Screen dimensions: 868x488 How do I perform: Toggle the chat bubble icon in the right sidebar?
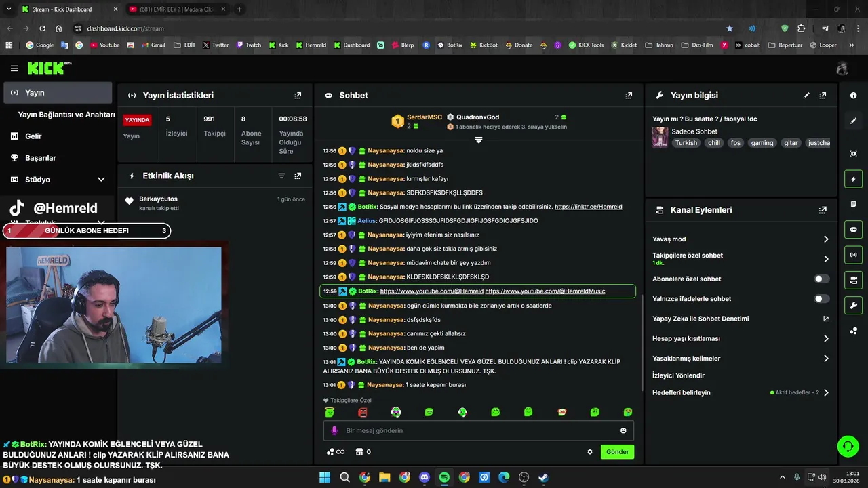click(853, 230)
